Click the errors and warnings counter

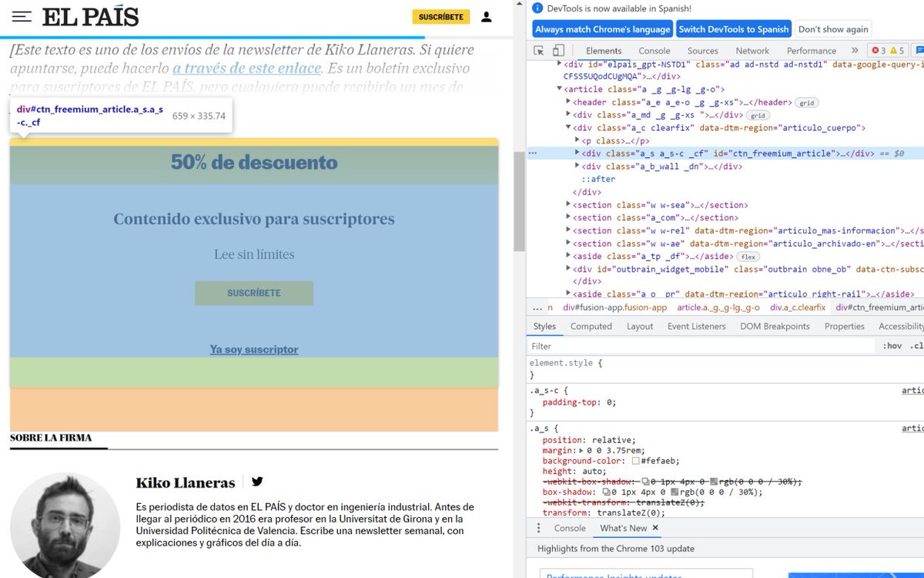point(886,50)
